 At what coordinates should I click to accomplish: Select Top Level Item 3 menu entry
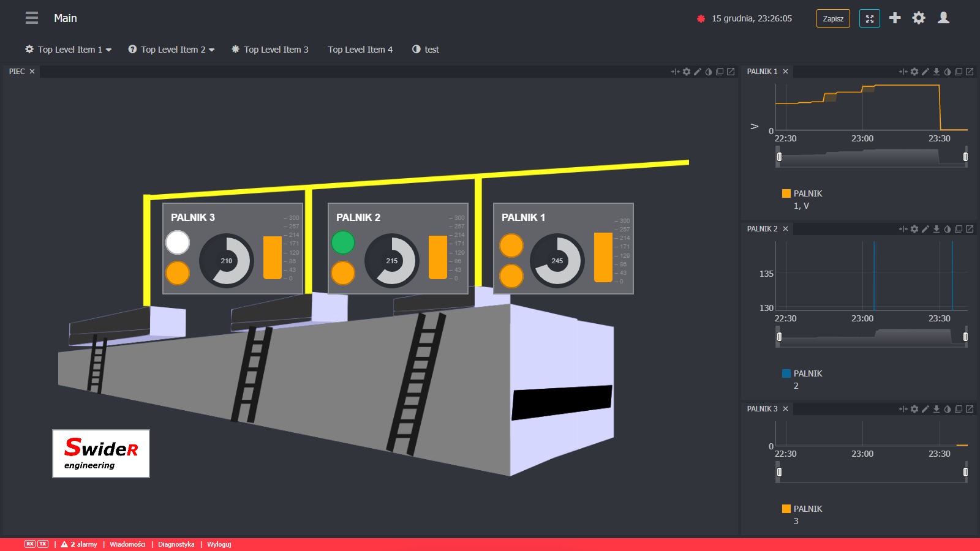(269, 50)
